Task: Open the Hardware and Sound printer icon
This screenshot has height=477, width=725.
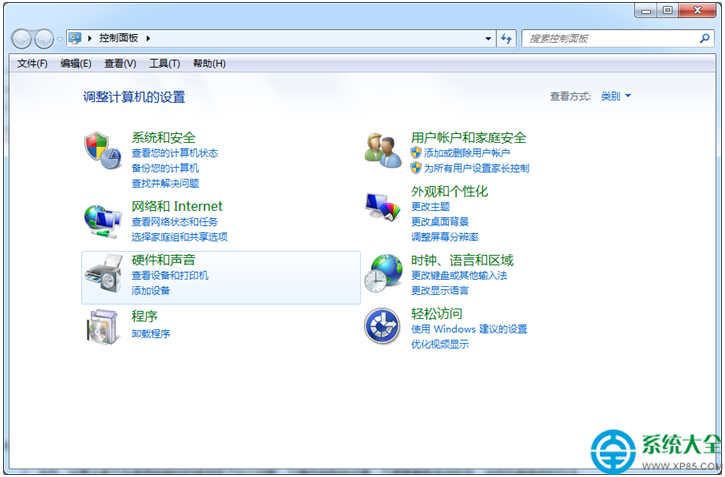Action: (x=104, y=274)
